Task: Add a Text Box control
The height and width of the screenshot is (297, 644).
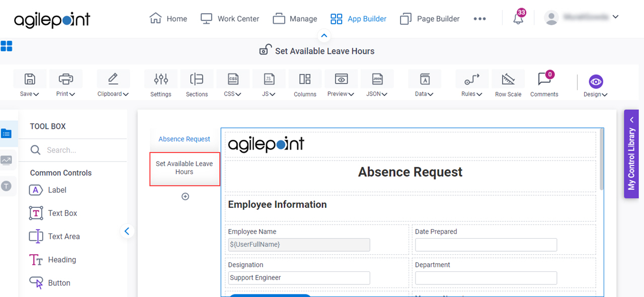Action: point(53,213)
